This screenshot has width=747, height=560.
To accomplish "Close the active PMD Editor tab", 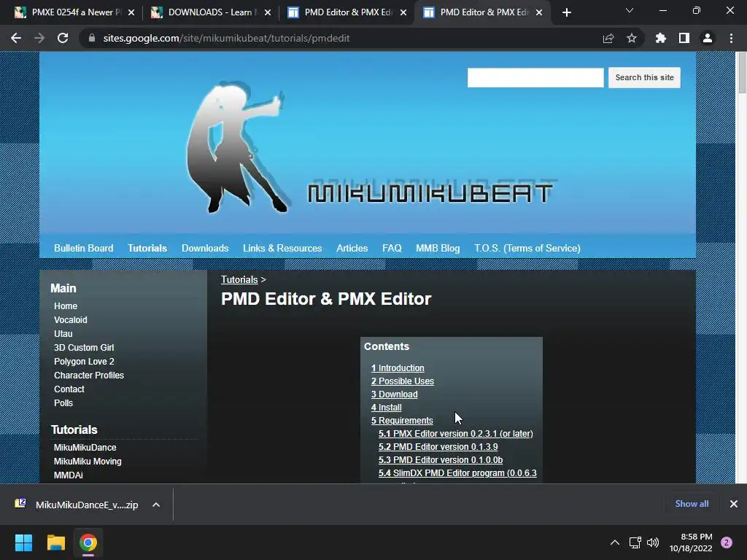I will [x=539, y=12].
